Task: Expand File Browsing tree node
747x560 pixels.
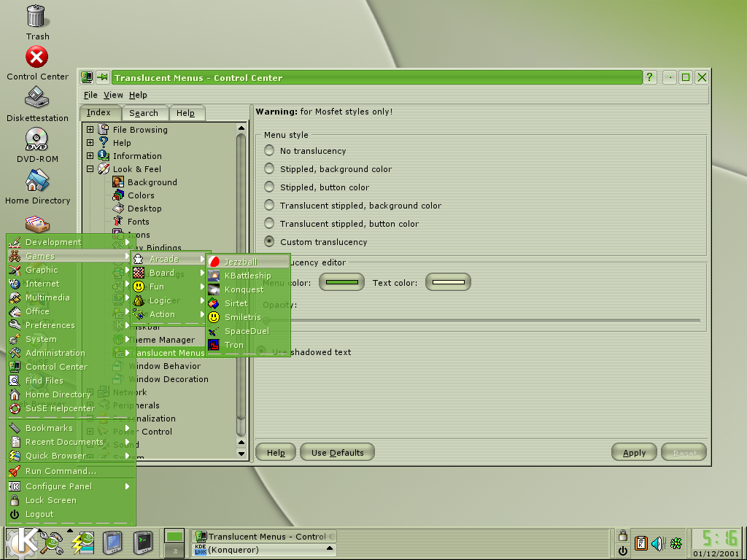Action: [90, 129]
